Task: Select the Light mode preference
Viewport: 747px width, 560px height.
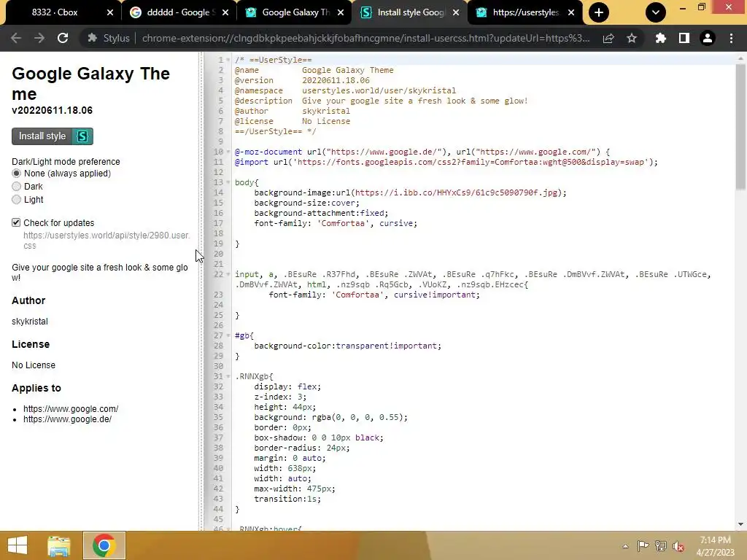Action: pyautogui.click(x=17, y=200)
